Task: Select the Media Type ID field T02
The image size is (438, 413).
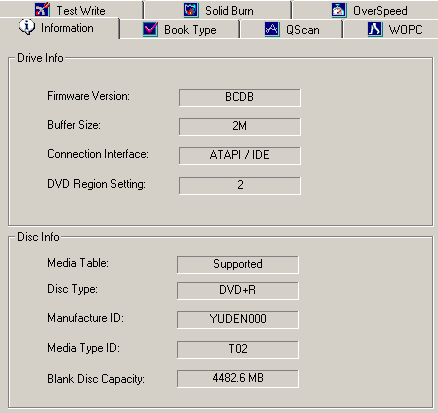Action: click(238, 349)
